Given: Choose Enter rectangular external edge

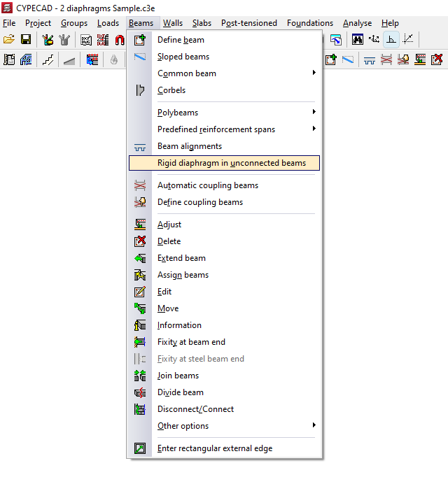Looking at the screenshot, I should coord(224,448).
